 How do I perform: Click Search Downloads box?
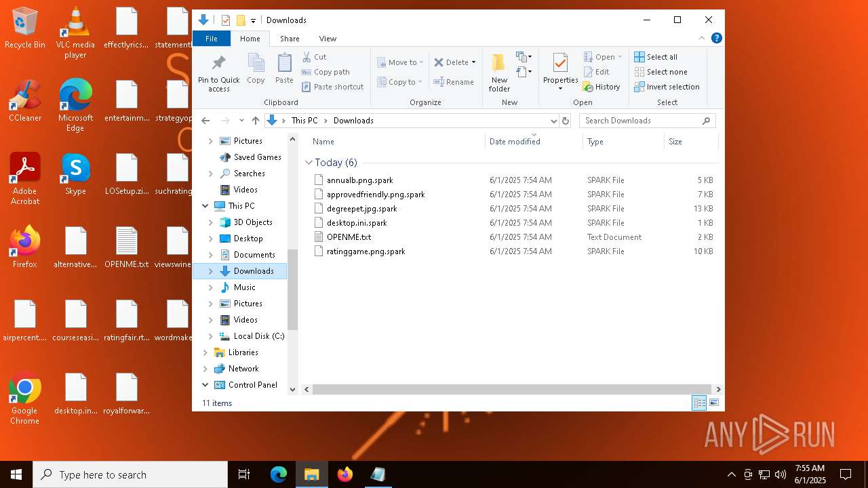[648, 121]
